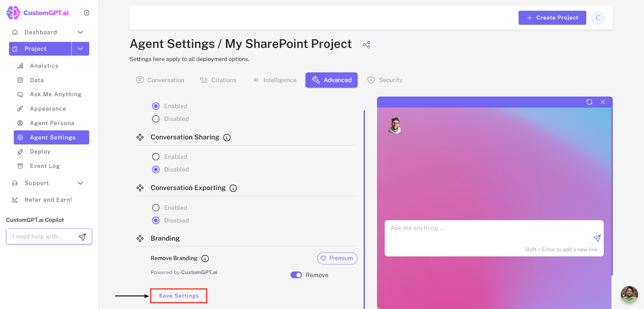Click the chat preview refresh icon
This screenshot has height=309, width=644.
(589, 102)
